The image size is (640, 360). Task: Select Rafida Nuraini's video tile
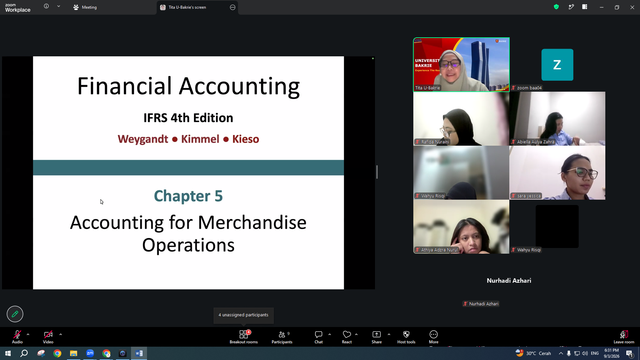pyautogui.click(x=461, y=118)
